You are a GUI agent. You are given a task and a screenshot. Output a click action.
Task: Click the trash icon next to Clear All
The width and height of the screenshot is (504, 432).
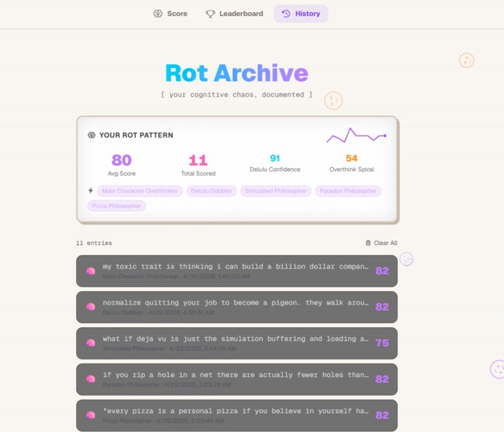pyautogui.click(x=368, y=243)
